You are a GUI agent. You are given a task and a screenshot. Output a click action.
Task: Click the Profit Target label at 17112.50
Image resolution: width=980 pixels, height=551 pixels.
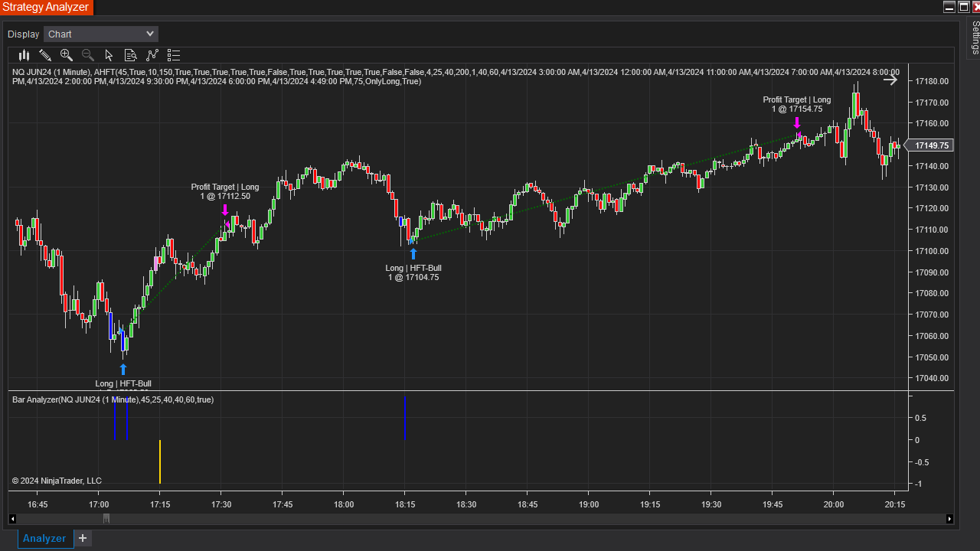pos(225,191)
